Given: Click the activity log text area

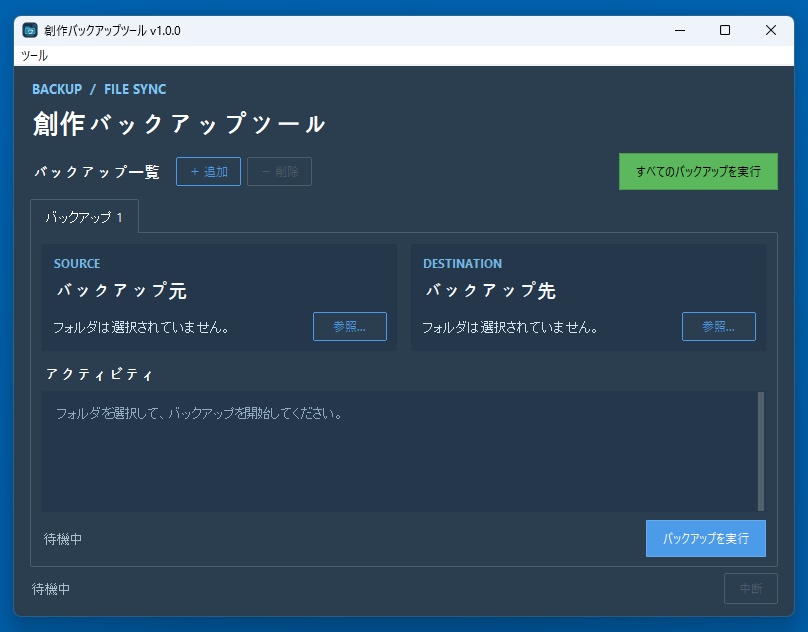Looking at the screenshot, I should [399, 451].
